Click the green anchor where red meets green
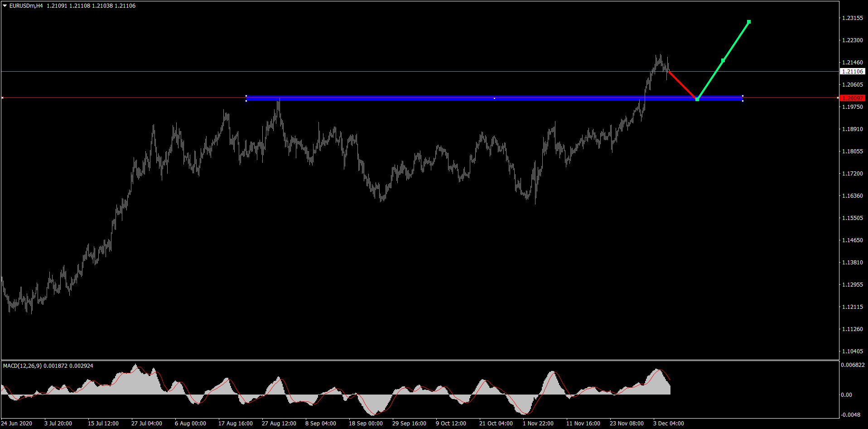The height and width of the screenshot is (429, 868). coord(697,99)
